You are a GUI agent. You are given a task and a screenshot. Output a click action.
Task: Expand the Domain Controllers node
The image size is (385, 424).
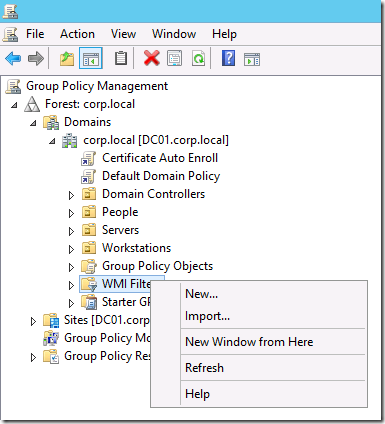(71, 195)
